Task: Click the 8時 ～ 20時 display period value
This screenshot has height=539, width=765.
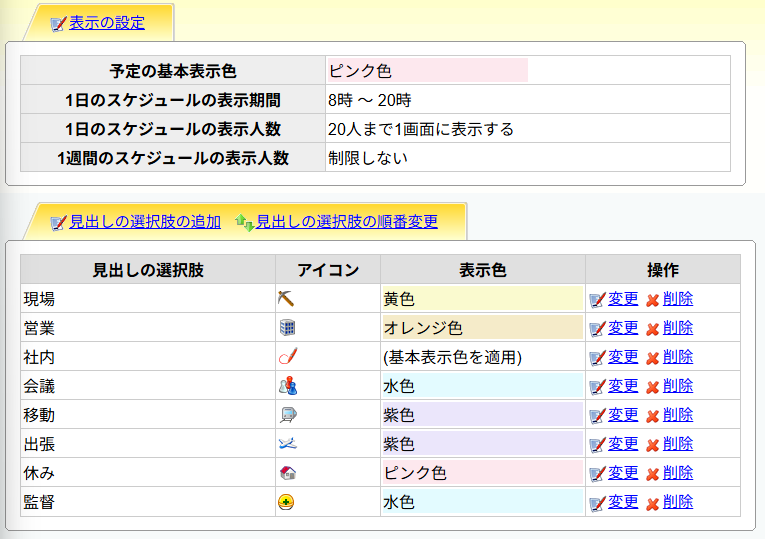Action: pos(369,100)
